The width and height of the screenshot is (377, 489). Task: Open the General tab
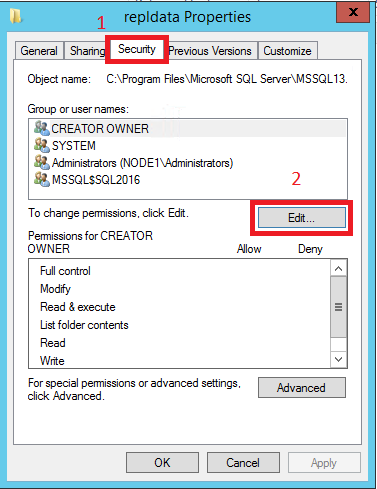[39, 51]
